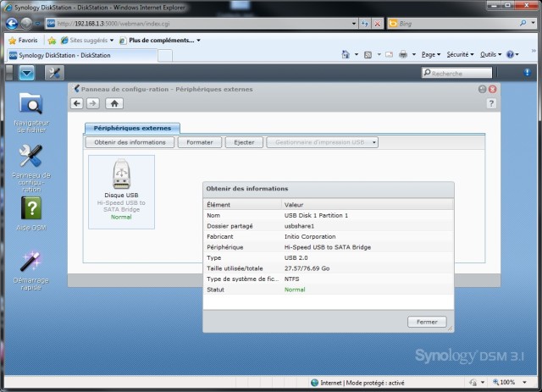Open a new browser tab

click(165, 56)
